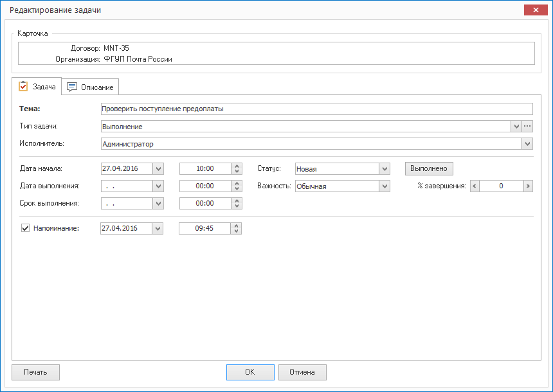The height and width of the screenshot is (392, 553).
Task: Close the Редактирование задачи dialog
Action: (536, 10)
